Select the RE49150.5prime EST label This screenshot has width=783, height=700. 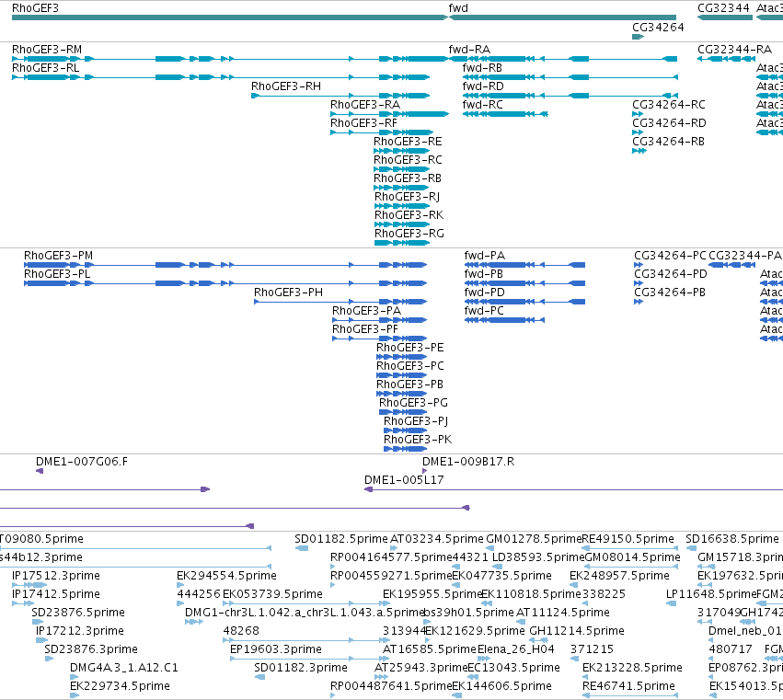tap(628, 539)
